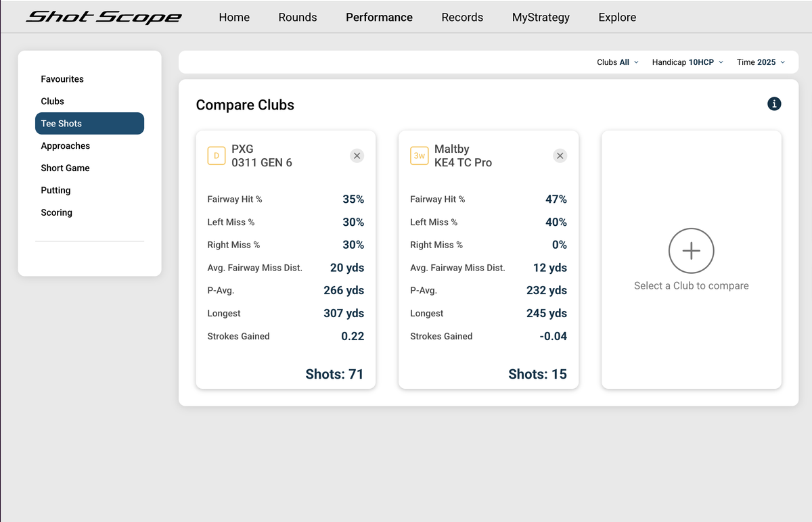Select the Tee Shots sidebar item
This screenshot has height=522, width=812.
[89, 124]
